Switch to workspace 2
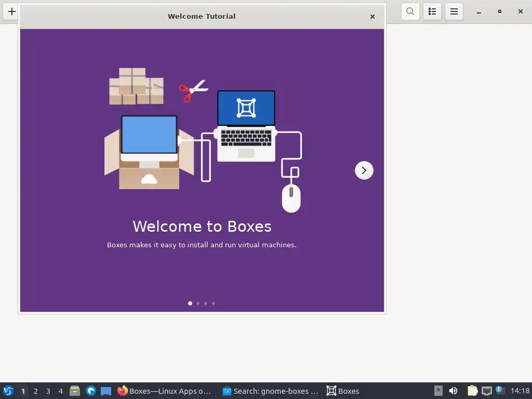The image size is (532, 399). 36,391
